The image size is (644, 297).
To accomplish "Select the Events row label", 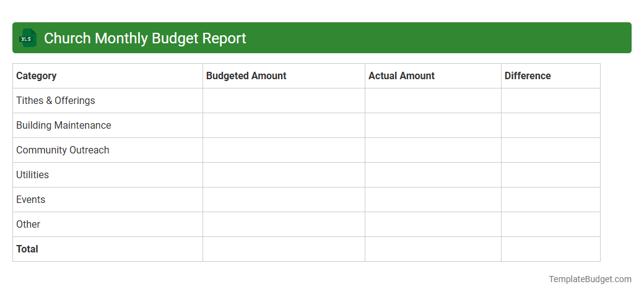I will [x=31, y=199].
